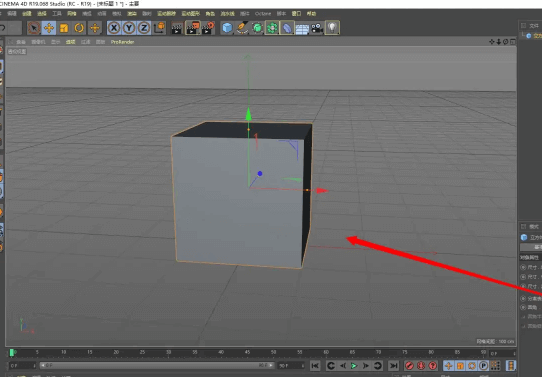Toggle the X axis lock
Screen dimensions: 542x377
(114, 28)
